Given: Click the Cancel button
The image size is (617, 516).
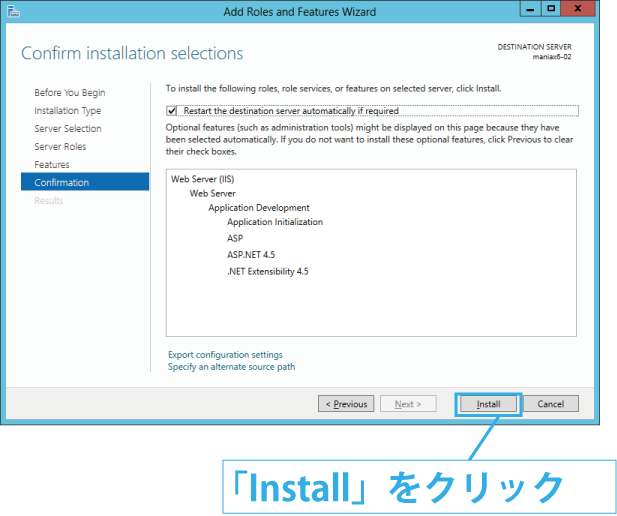Looking at the screenshot, I should [x=550, y=404].
